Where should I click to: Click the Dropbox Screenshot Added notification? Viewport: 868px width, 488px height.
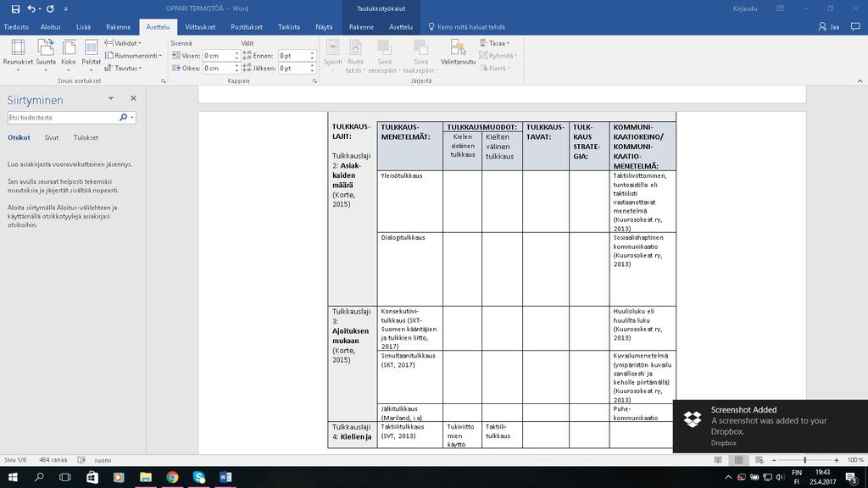click(770, 425)
